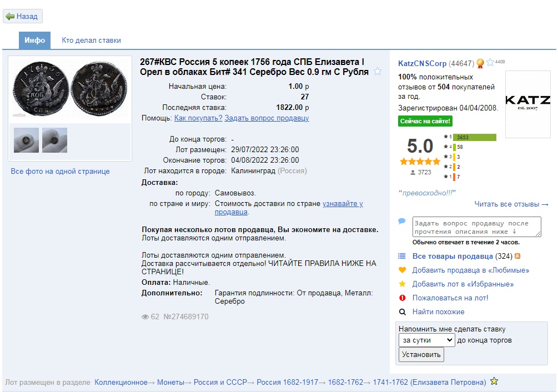Select the "Инфо" tab
558x392 pixels.
pyautogui.click(x=34, y=41)
